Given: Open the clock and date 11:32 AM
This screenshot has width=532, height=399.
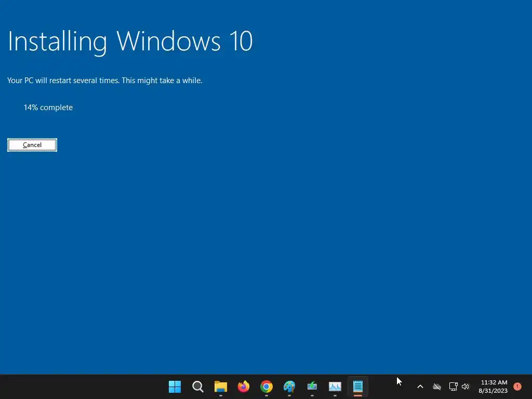Looking at the screenshot, I should click(493, 387).
